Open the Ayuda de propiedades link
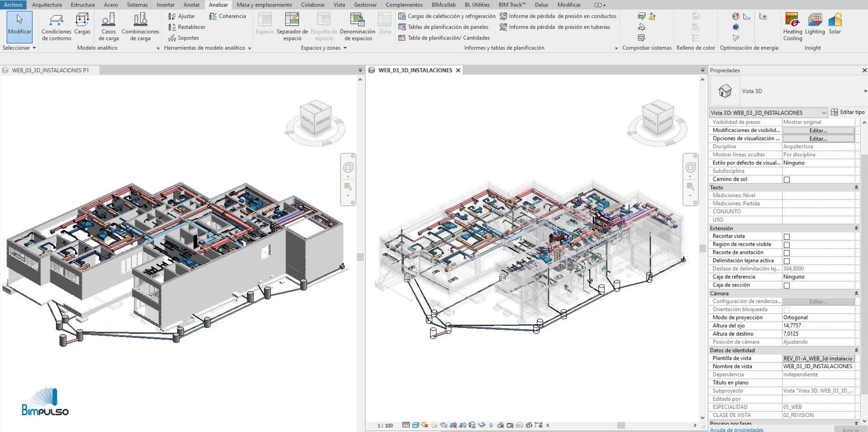The height and width of the screenshot is (432, 868). (x=736, y=429)
